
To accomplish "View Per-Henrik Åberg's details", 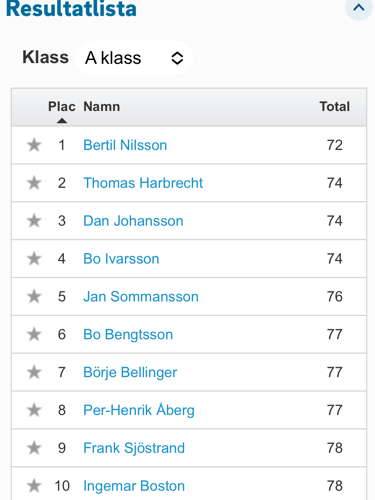I will pos(139,410).
